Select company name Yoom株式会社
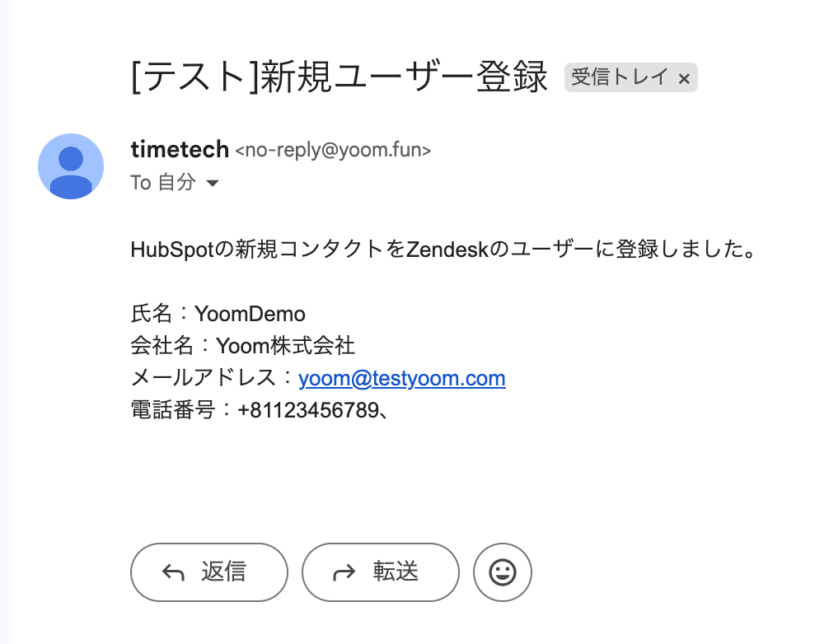The height and width of the screenshot is (644, 829). (x=285, y=346)
